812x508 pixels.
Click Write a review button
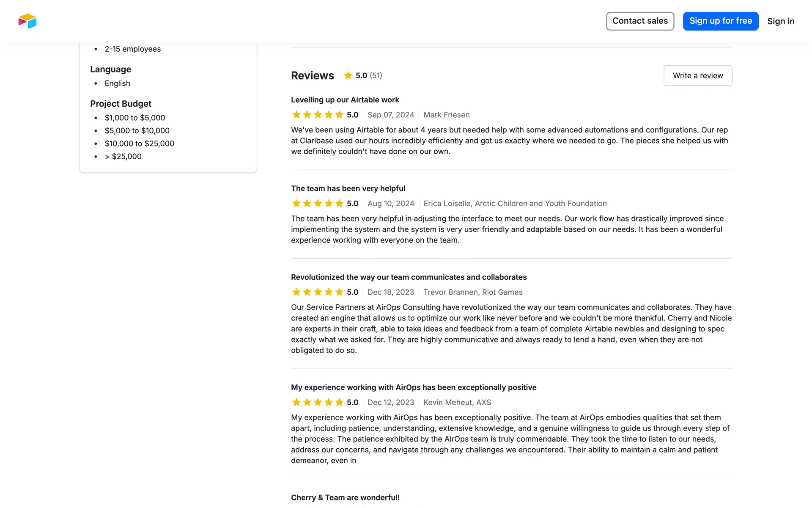tap(698, 75)
